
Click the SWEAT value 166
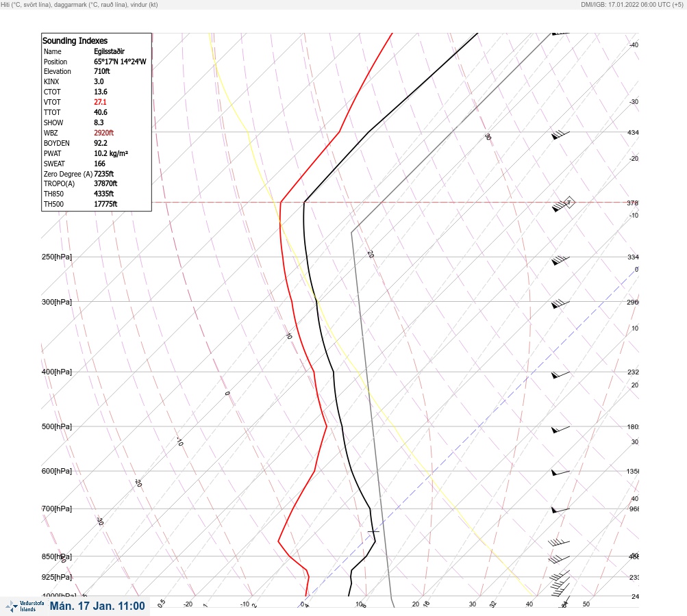99,164
